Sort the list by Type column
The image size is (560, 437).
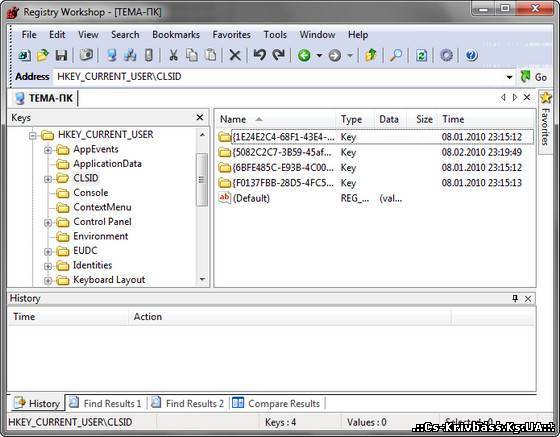point(356,119)
